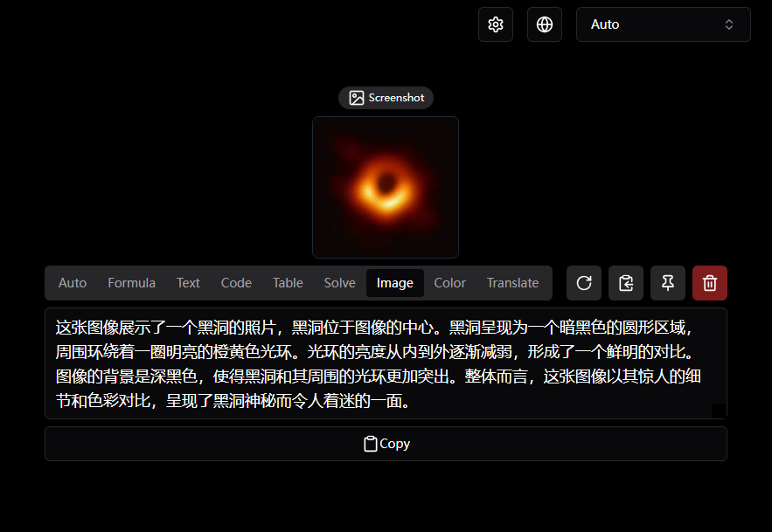
Task: Pin the window with the pin icon
Action: (x=668, y=283)
